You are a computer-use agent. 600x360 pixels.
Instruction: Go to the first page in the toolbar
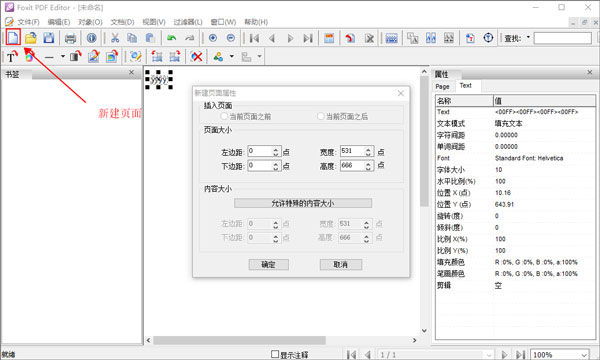click(254, 38)
